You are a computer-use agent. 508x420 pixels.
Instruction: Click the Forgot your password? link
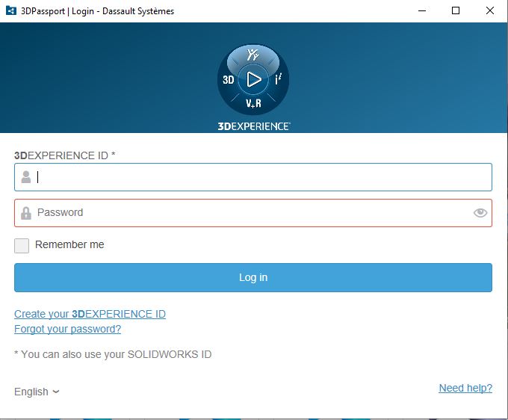67,329
